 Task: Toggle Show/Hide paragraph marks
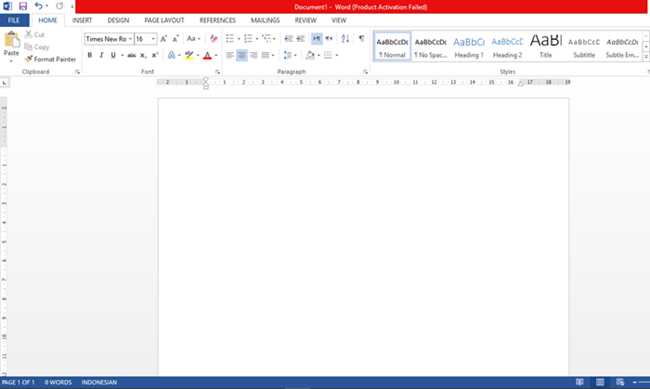click(x=361, y=39)
